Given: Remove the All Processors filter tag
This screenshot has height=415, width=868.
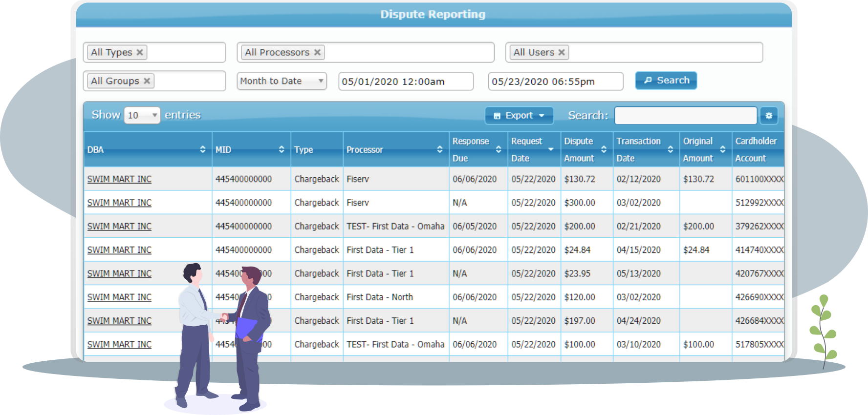Looking at the screenshot, I should [317, 52].
